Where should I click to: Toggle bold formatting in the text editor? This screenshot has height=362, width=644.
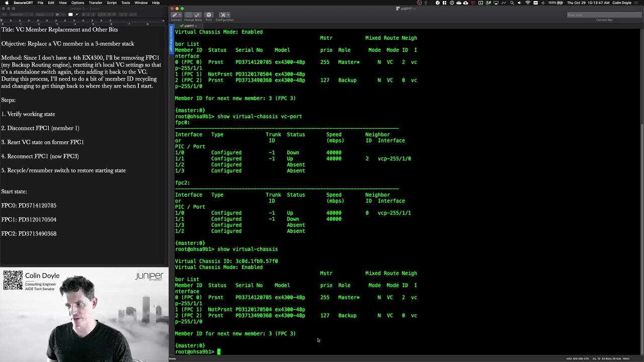(x=84, y=15)
